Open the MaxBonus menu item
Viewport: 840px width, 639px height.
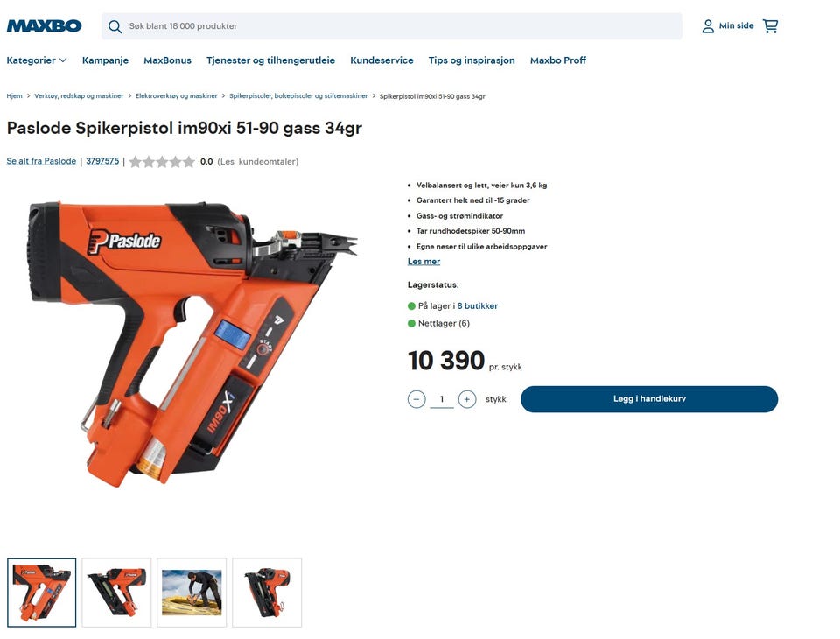[167, 60]
